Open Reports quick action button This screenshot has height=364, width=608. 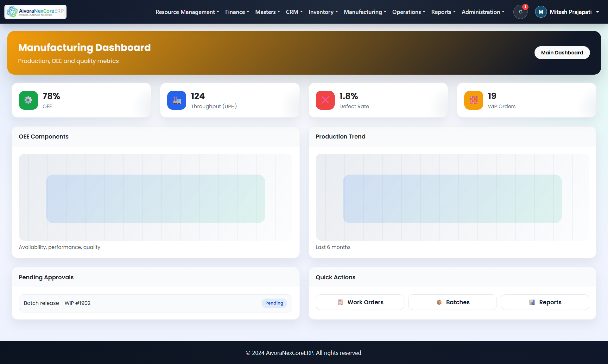(545, 302)
